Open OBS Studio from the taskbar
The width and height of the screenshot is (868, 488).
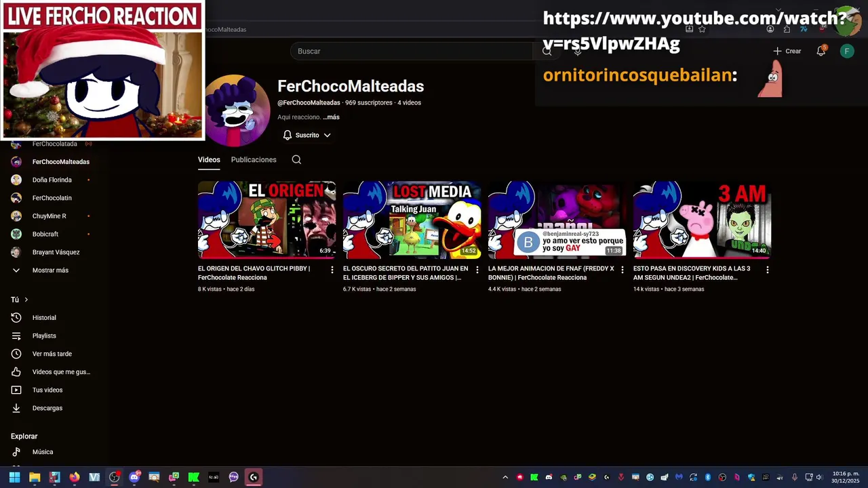[x=114, y=477]
